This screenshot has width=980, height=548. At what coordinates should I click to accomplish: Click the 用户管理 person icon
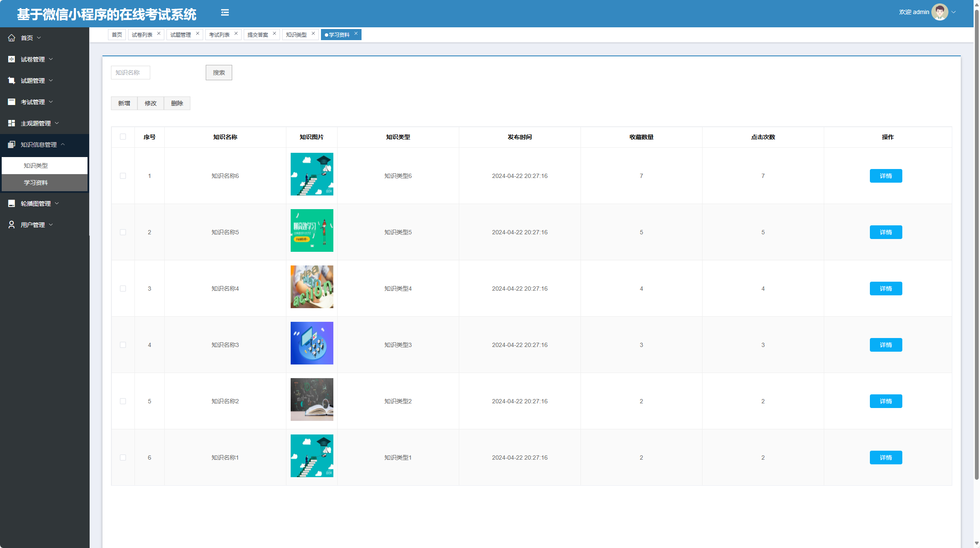(12, 225)
